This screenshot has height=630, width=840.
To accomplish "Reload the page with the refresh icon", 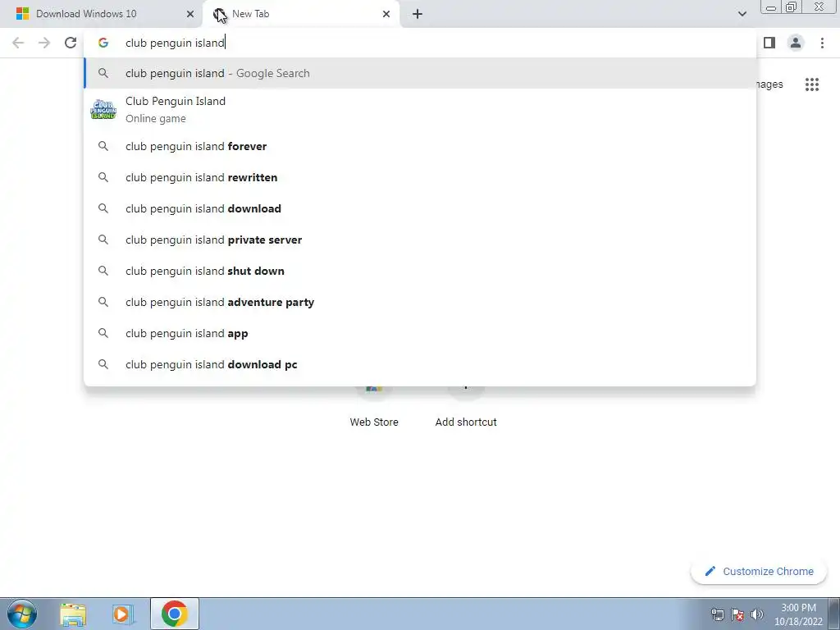I will (x=71, y=43).
